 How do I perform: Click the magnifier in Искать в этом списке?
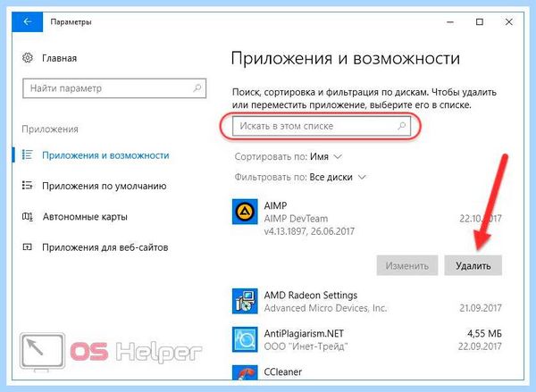(402, 126)
